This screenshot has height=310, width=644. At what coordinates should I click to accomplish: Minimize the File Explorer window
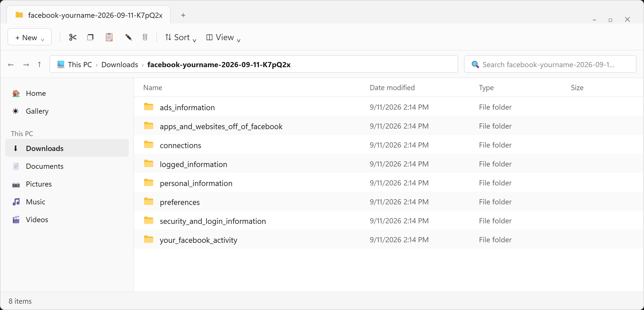[x=594, y=20]
